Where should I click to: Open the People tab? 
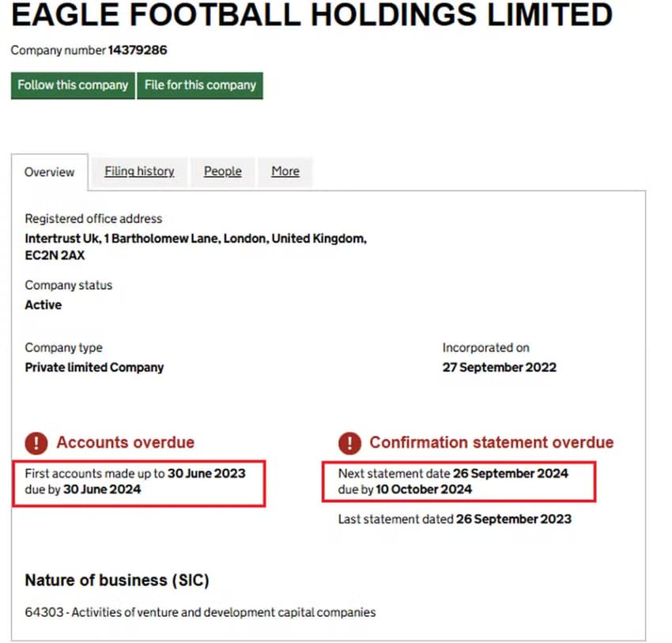(x=222, y=171)
